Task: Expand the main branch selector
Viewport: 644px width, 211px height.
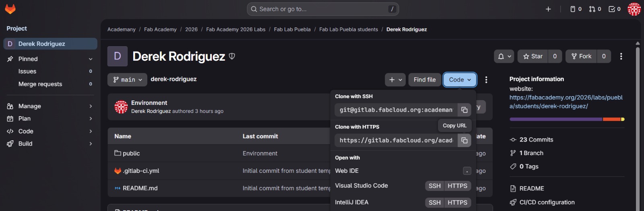Action: pos(128,80)
